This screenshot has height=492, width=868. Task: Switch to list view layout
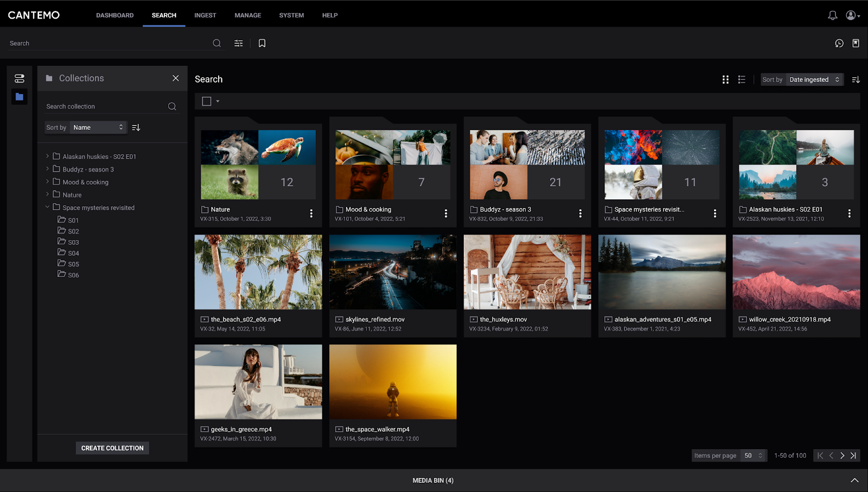742,79
